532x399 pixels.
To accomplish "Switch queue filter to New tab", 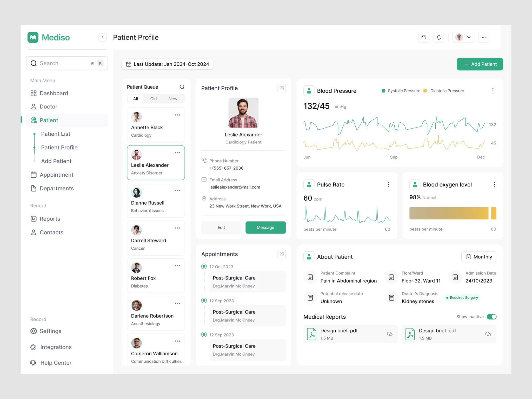I will pyautogui.click(x=173, y=99).
